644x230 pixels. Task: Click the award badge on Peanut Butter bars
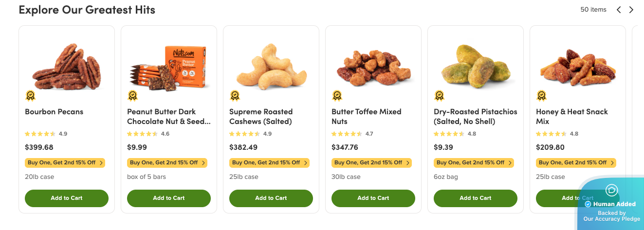tap(133, 96)
